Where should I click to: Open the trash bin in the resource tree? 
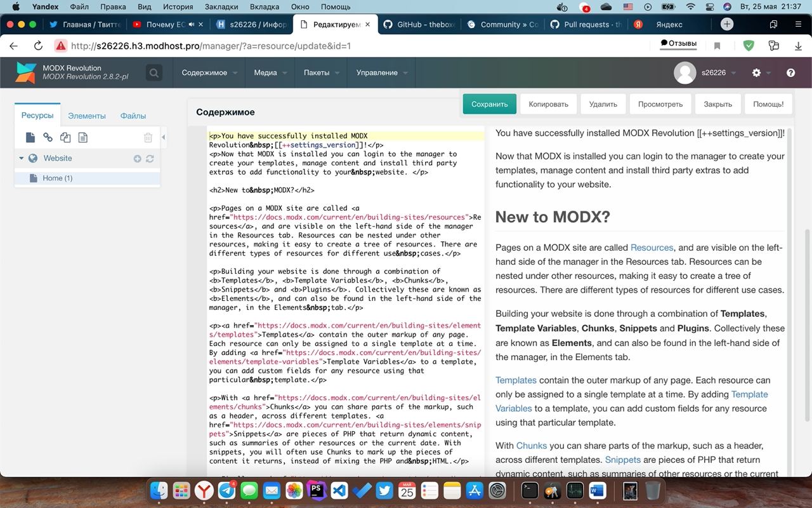[148, 137]
